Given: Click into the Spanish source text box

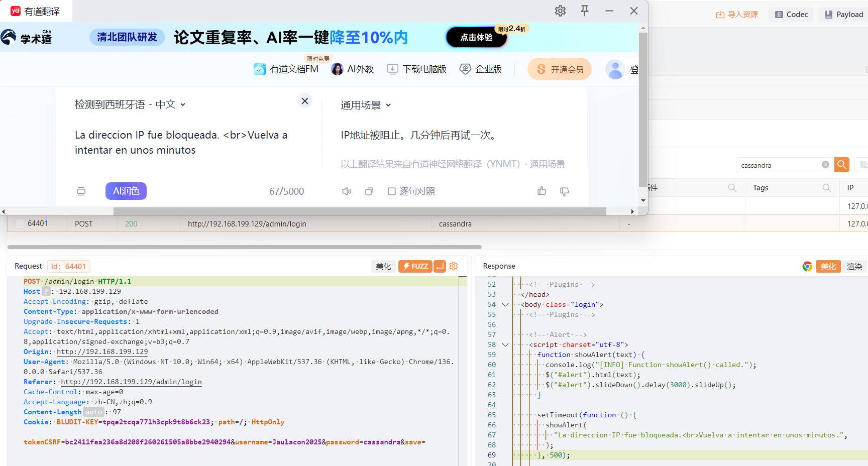Looking at the screenshot, I should [x=181, y=143].
